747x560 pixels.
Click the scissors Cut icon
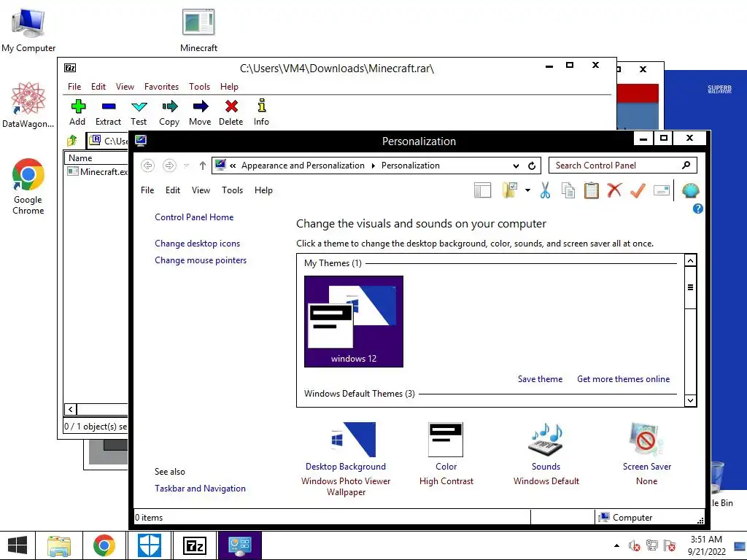point(545,190)
